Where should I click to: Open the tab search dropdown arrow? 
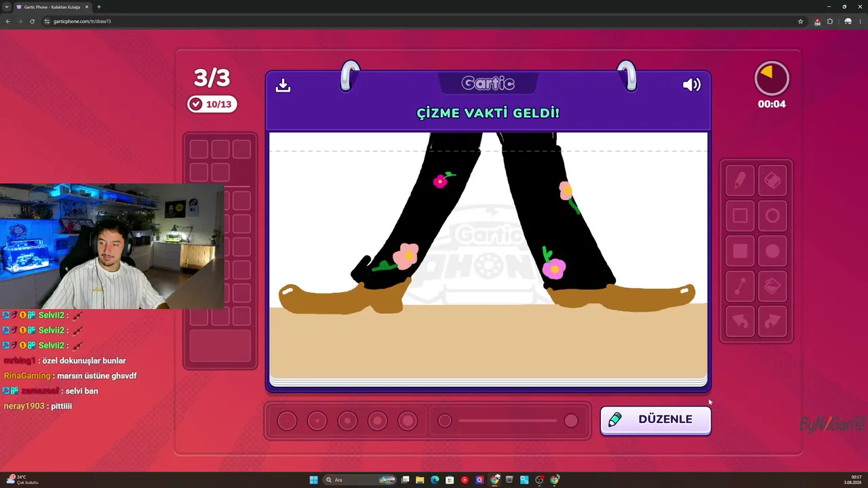coord(6,7)
